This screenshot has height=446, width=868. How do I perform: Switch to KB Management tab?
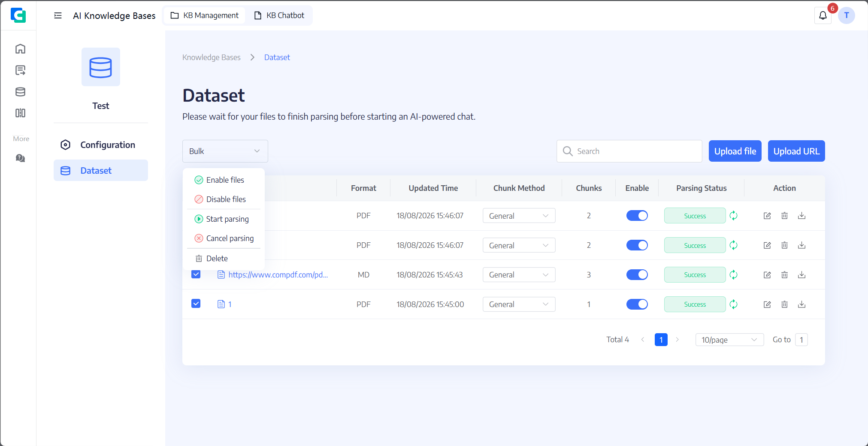pos(204,15)
